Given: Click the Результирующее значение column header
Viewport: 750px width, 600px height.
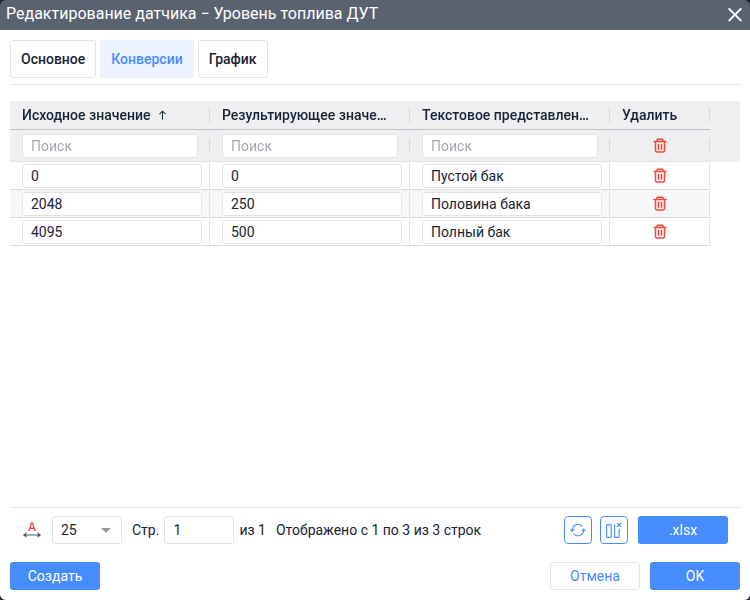Looking at the screenshot, I should pos(304,115).
